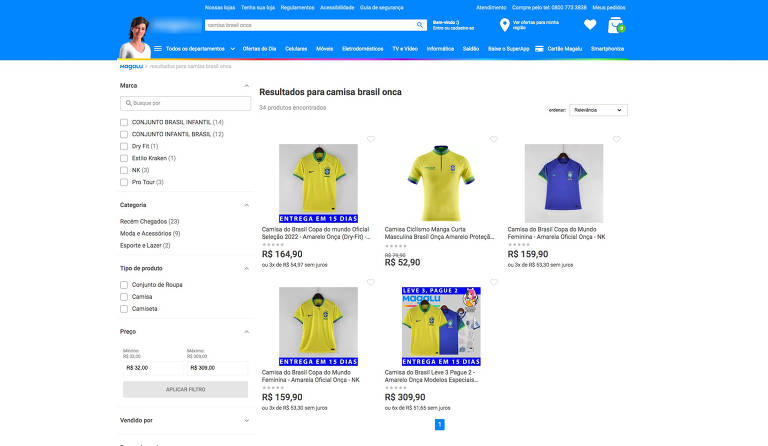
Task: Collapse the Preço filter section
Action: pos(246,331)
